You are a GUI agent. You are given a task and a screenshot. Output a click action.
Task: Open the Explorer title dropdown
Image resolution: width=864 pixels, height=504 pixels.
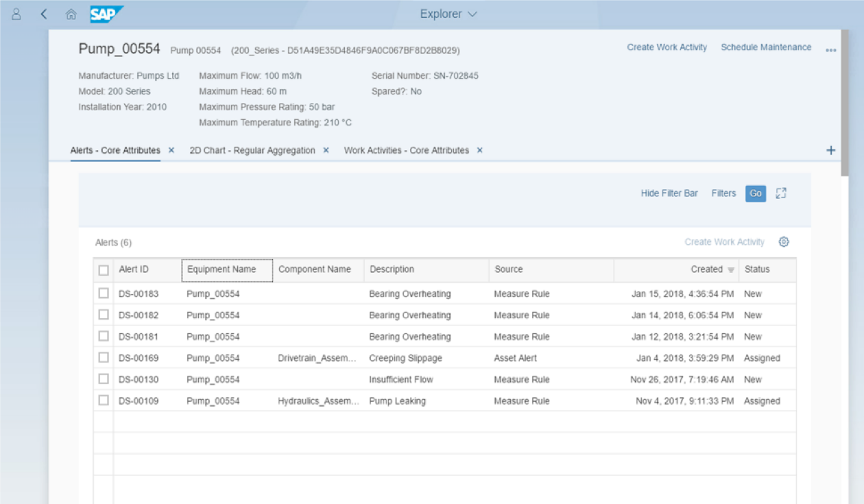pos(448,14)
